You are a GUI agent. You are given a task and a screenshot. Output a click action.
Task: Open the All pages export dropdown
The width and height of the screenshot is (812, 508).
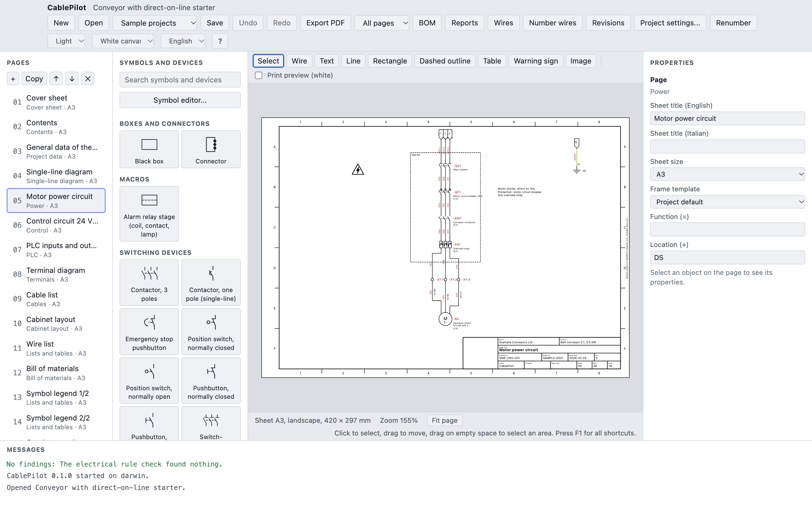point(381,23)
